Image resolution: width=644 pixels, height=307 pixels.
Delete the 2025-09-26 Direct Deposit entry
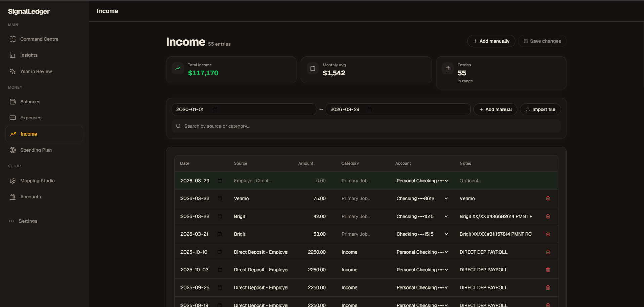click(x=548, y=287)
